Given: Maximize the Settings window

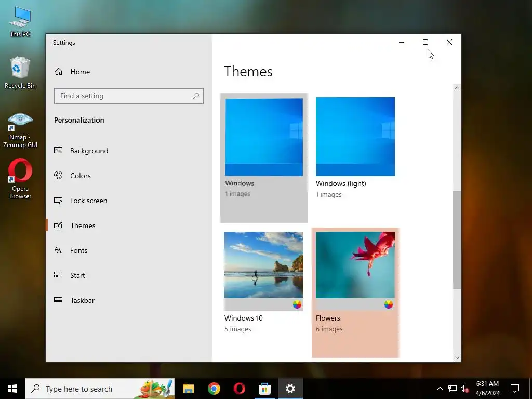Looking at the screenshot, I should point(425,42).
